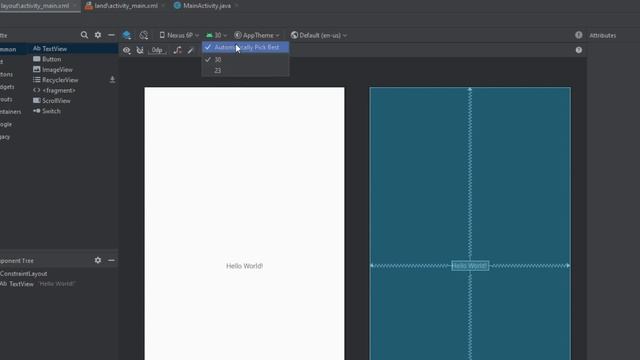Image resolution: width=640 pixels, height=360 pixels.
Task: Open help icon in design toolbar
Action: (579, 50)
